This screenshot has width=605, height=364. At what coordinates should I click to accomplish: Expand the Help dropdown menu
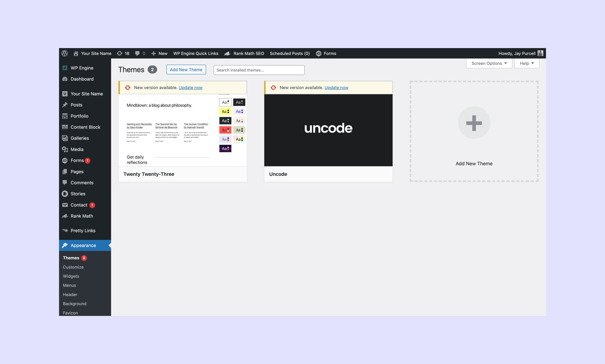pyautogui.click(x=527, y=63)
